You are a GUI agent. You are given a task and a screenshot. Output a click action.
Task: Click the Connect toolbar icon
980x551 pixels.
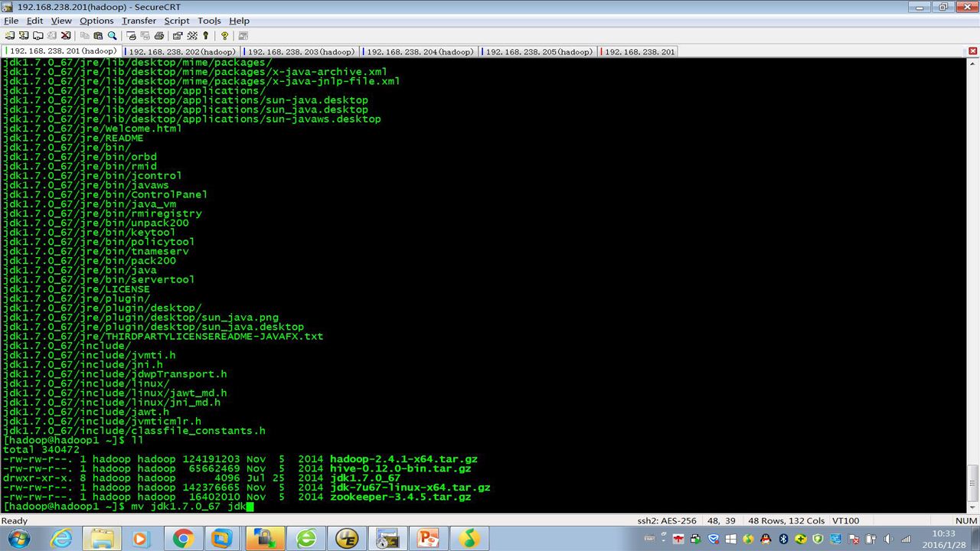(x=9, y=36)
